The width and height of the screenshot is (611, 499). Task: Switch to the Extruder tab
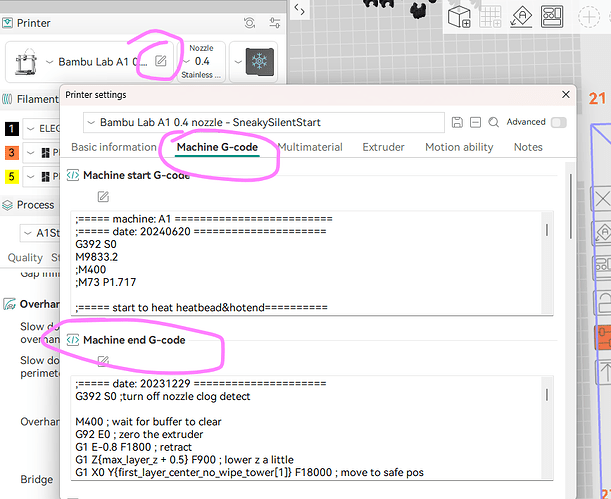tap(383, 147)
